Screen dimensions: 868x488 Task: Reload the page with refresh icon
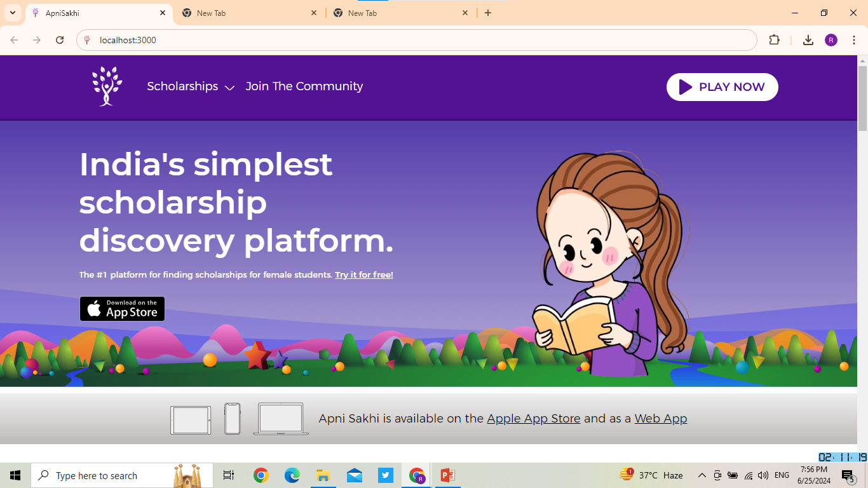[x=60, y=40]
